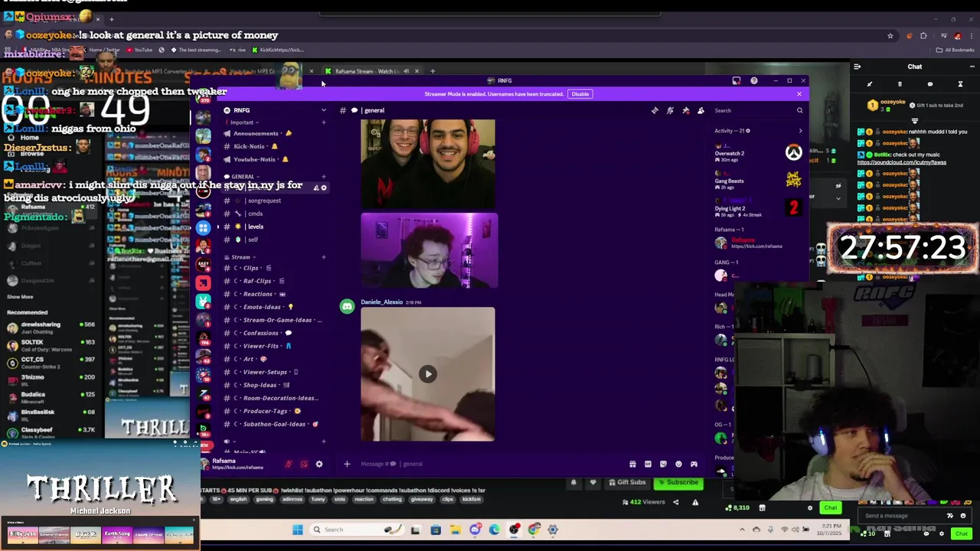
Task: Open Discord help icon in title bar
Action: (x=754, y=80)
